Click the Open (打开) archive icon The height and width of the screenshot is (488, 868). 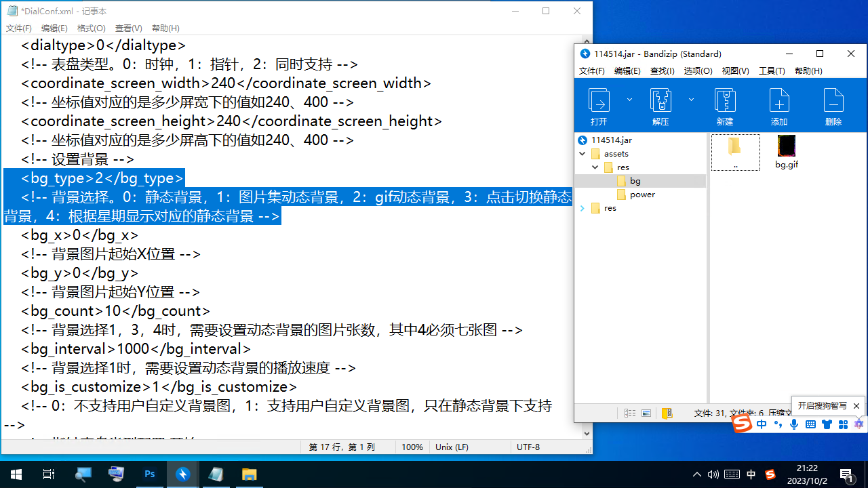[x=599, y=106]
